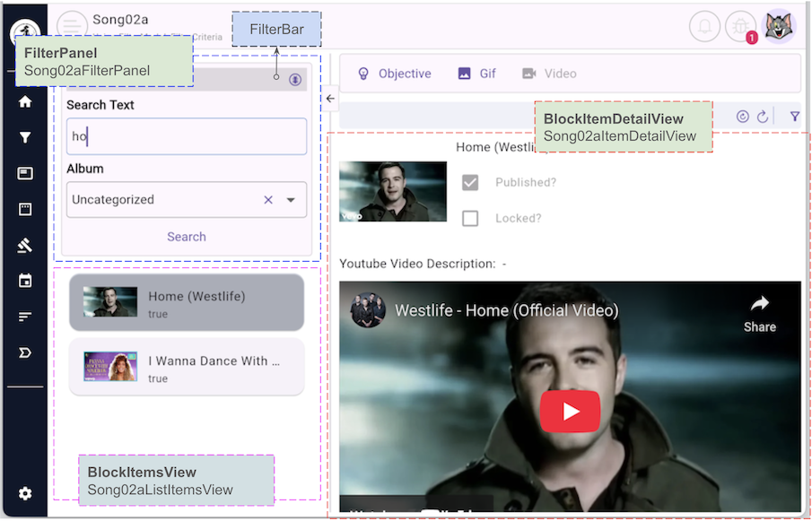This screenshot has width=812, height=521.
Task: Click the refresh icon in detail toolbar
Action: pos(763,117)
